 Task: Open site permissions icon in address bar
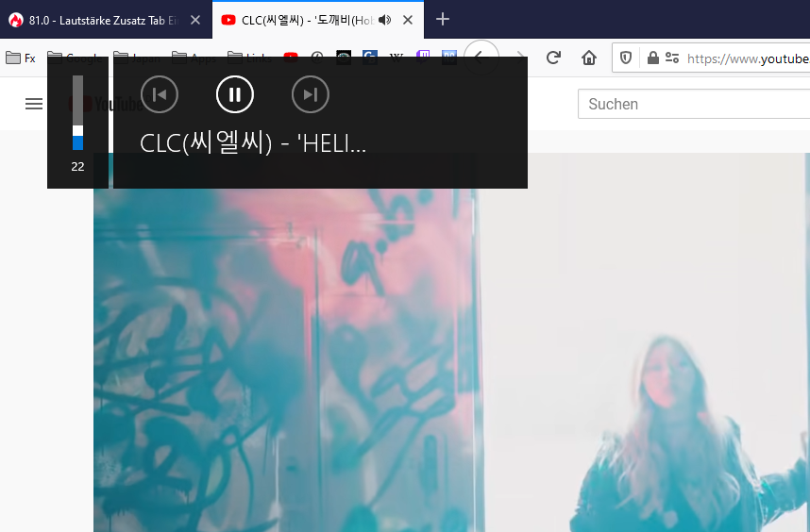(x=672, y=58)
